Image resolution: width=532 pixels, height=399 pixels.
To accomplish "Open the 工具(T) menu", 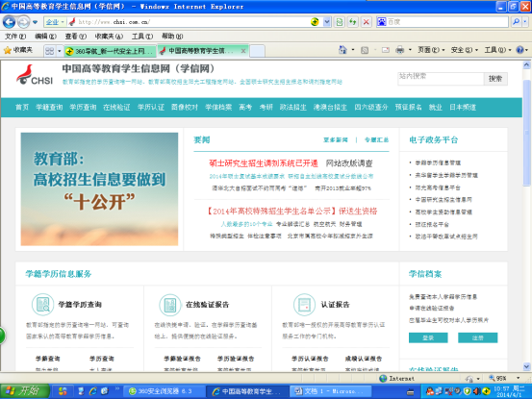I will [142, 36].
